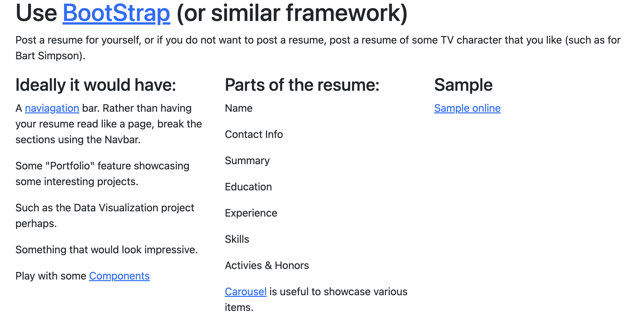This screenshot has width=644, height=327.
Task: Open the Carousel link
Action: (245, 292)
